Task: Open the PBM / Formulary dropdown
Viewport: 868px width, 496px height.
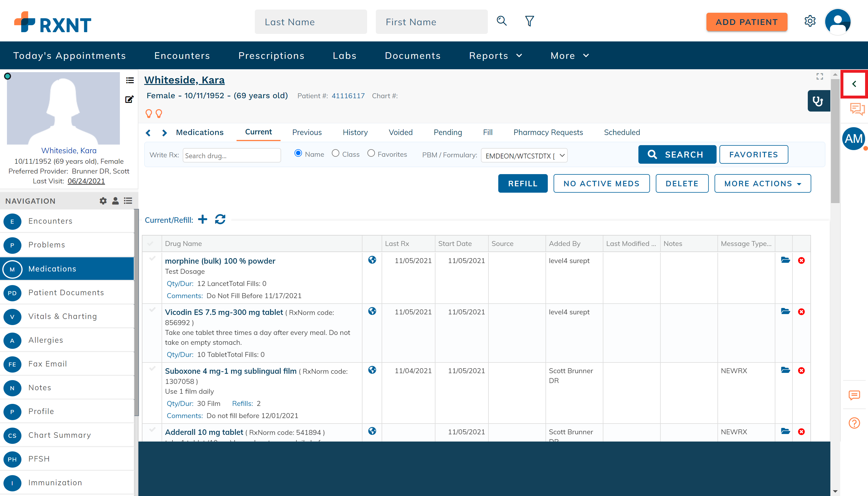Action: point(524,156)
